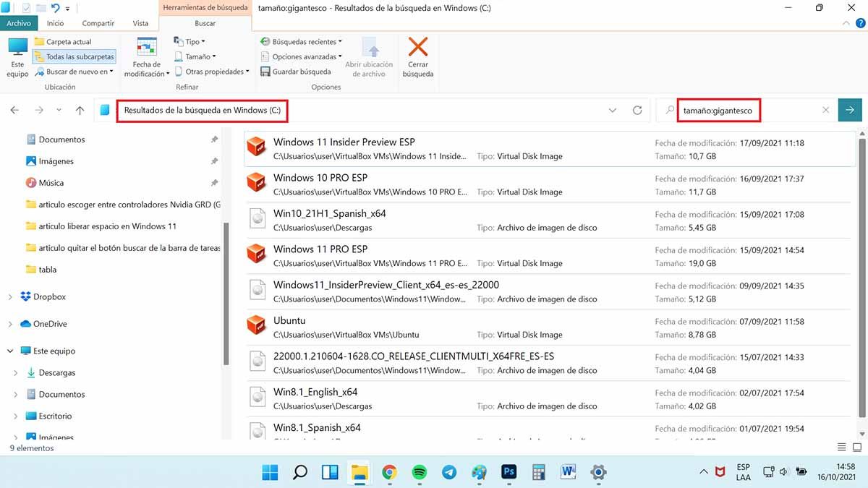Expand the Dropbox tree node

click(x=10, y=297)
